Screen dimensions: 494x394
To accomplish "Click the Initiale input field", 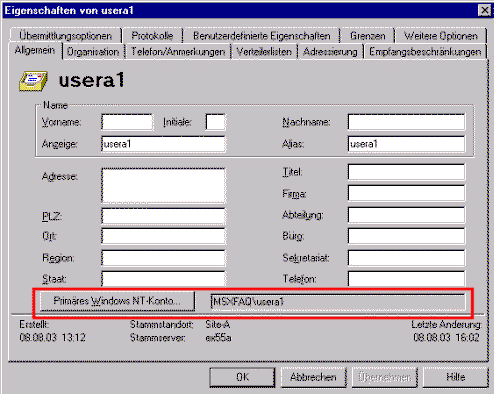I will pos(216,122).
